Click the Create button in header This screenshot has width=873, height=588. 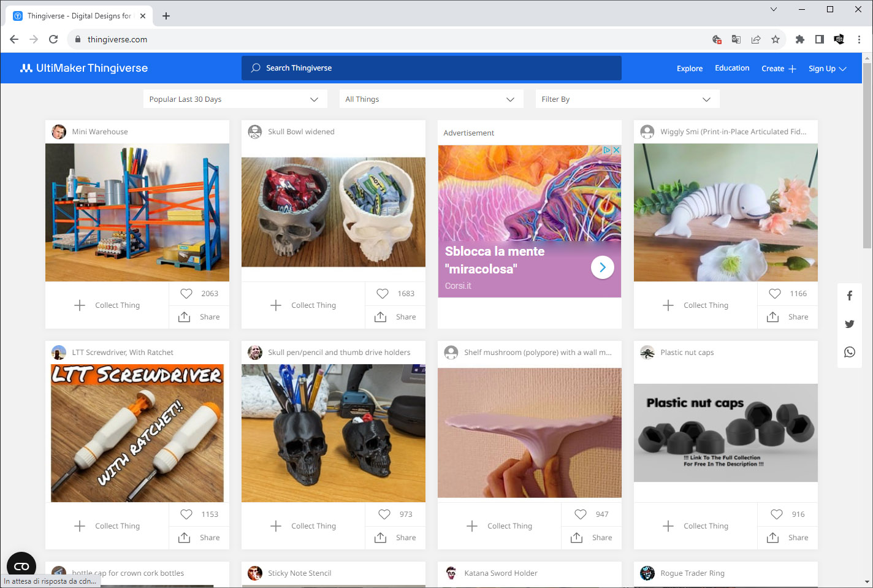point(778,69)
